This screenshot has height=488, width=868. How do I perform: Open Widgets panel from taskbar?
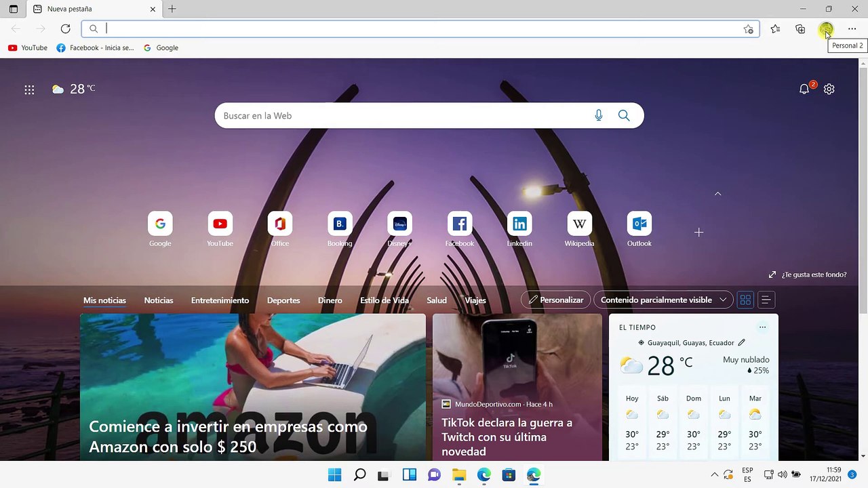(x=410, y=475)
